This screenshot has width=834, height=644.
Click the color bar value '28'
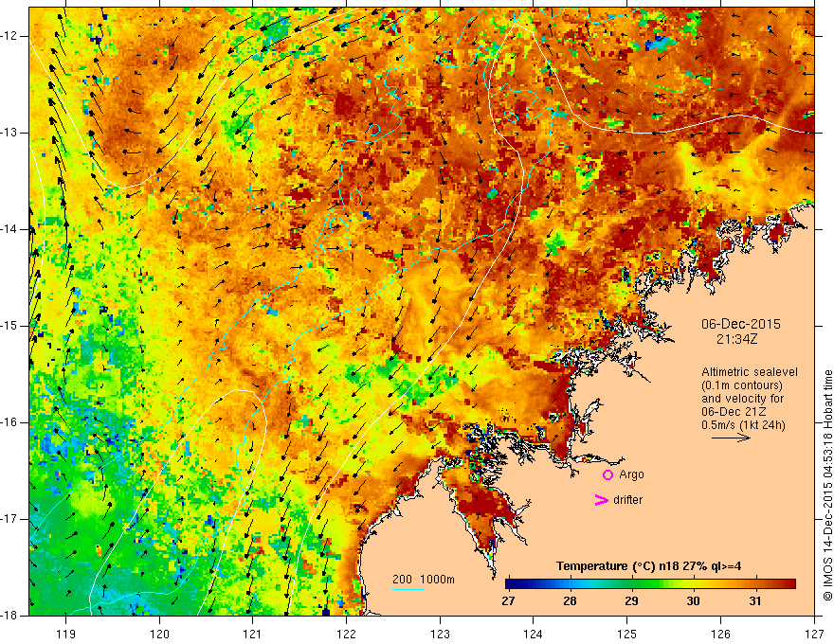tap(570, 601)
